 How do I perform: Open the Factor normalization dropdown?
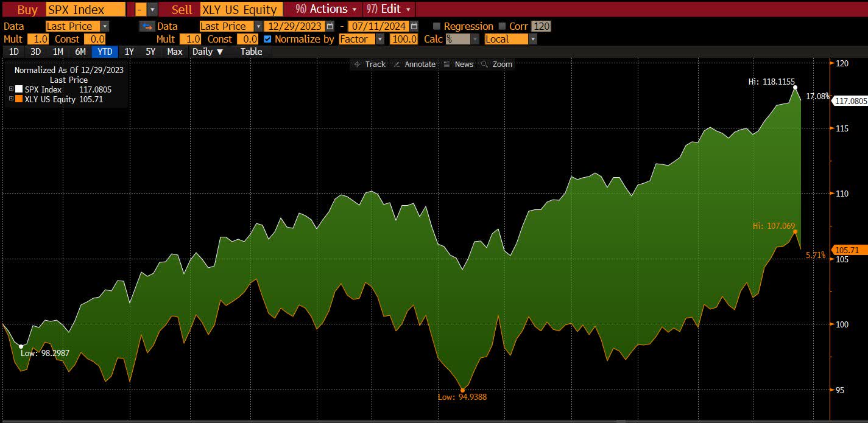(380, 39)
